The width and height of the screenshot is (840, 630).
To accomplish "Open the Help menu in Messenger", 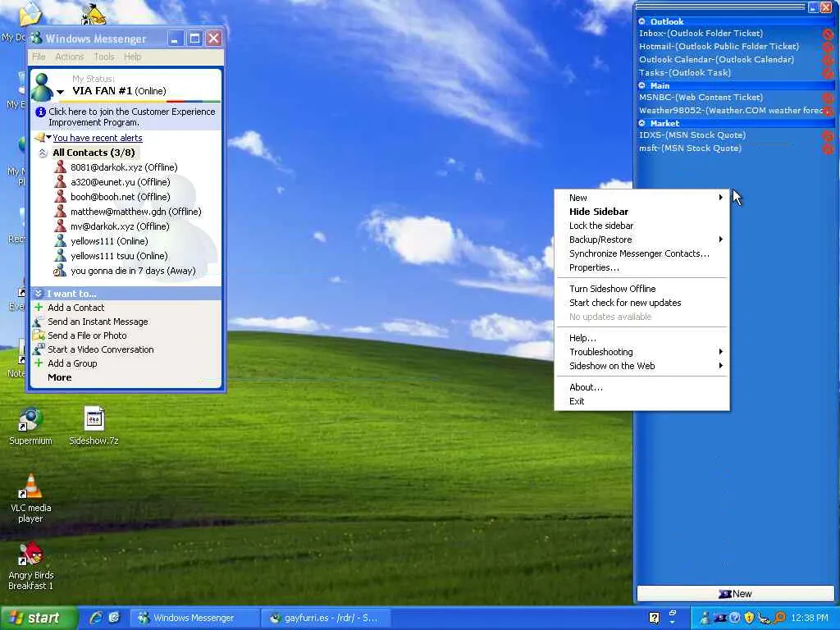I will (132, 57).
